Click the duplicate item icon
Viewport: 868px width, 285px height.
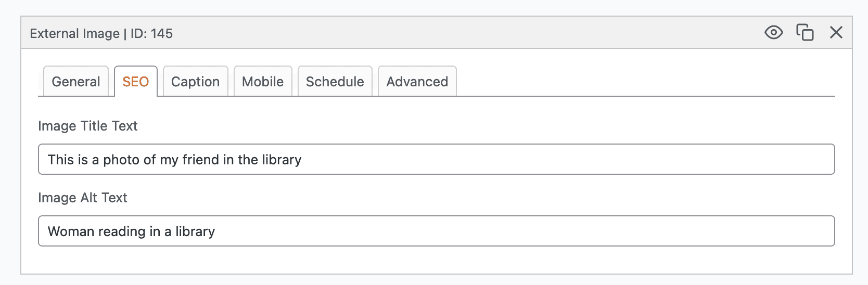[x=805, y=33]
